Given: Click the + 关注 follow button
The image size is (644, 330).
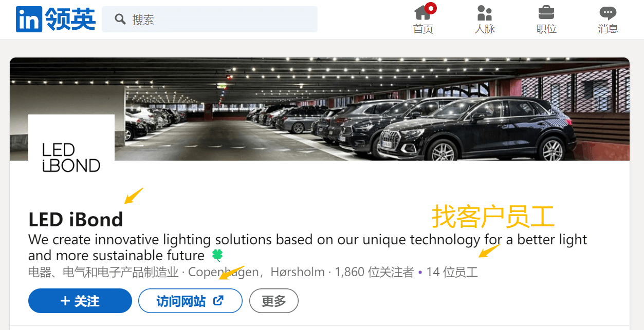Looking at the screenshot, I should (x=80, y=301).
